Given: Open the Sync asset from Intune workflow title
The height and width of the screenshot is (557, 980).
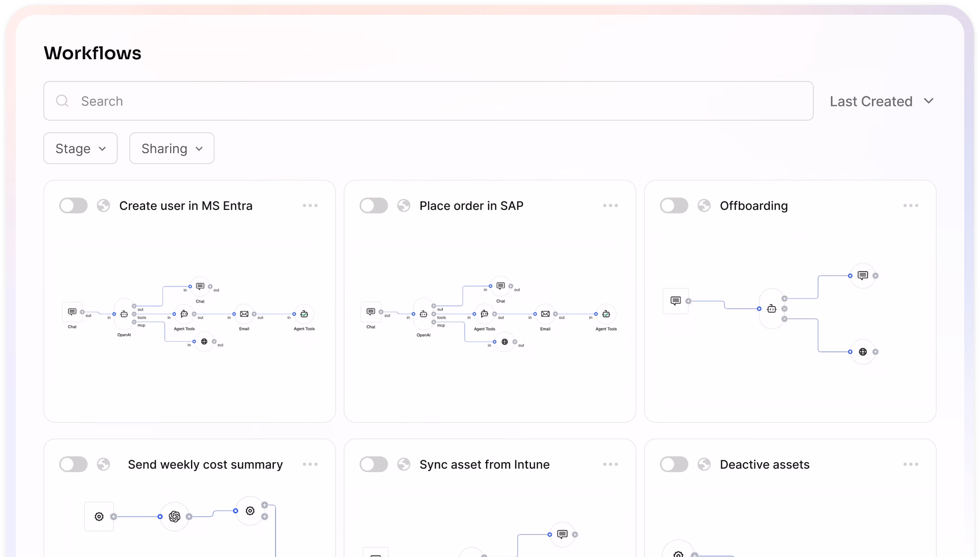Looking at the screenshot, I should [x=484, y=464].
